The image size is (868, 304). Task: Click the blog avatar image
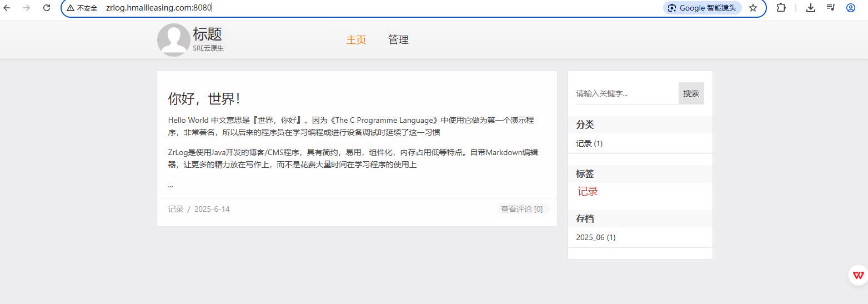click(x=173, y=40)
